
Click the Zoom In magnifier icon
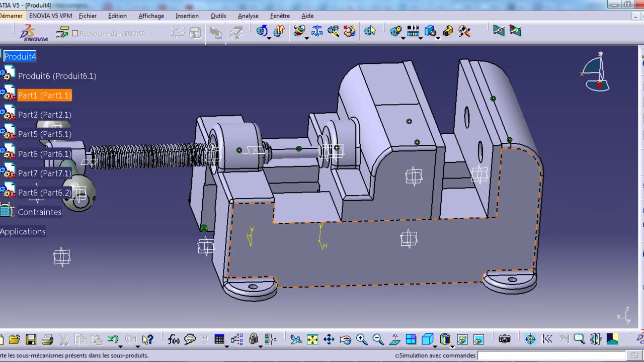point(361,340)
